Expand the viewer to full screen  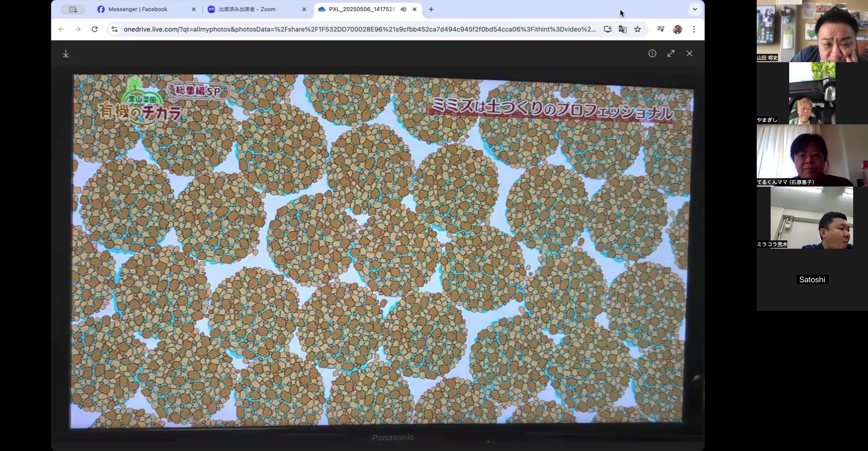coord(671,53)
